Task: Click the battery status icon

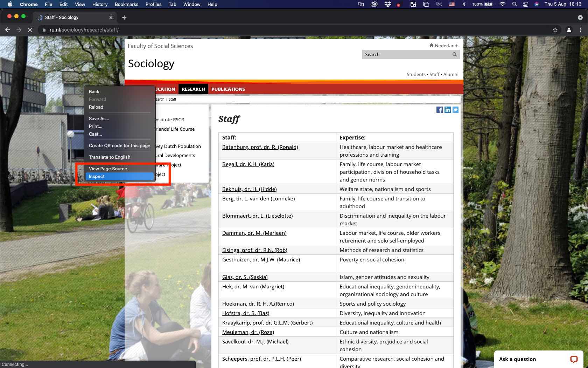Action: 489,4
